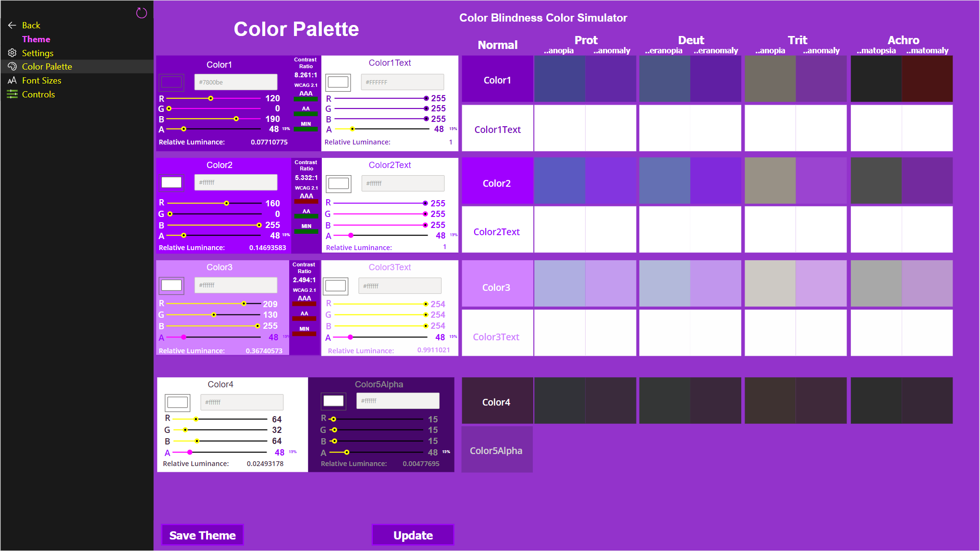Click the page reset/refresh icon

[x=141, y=12]
